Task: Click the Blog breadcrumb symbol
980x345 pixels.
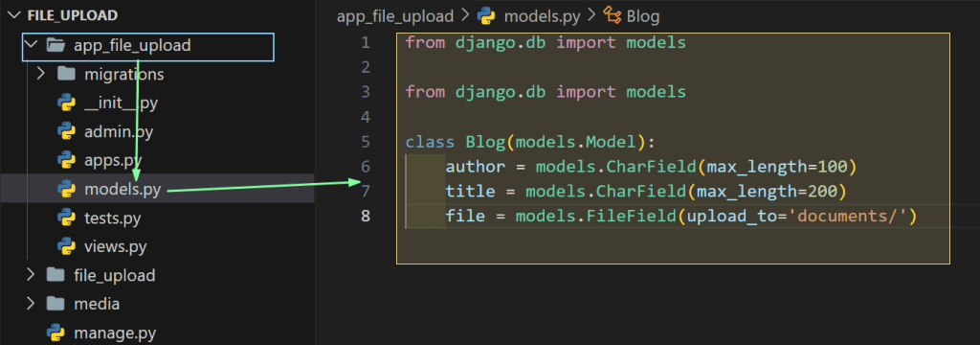Action: 643,16
